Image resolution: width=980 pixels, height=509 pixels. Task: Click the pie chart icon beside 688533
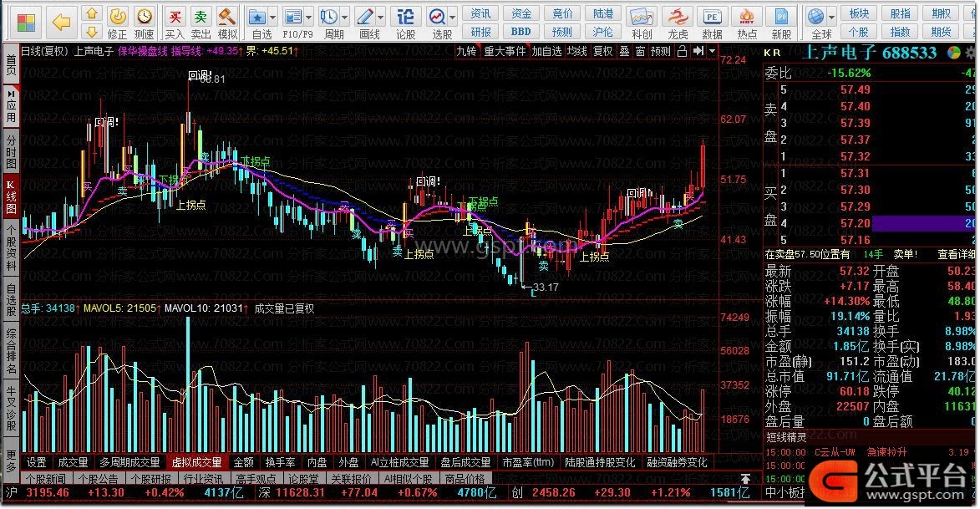954,53
